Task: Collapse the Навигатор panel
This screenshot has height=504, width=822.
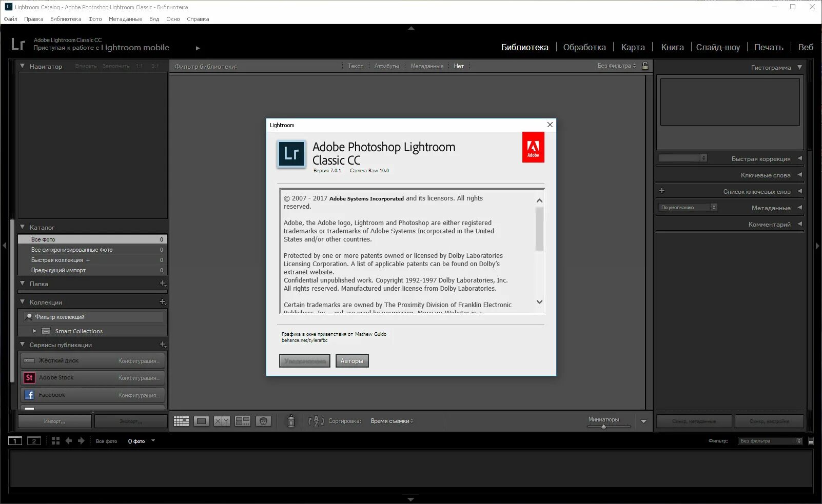Action: tap(22, 66)
